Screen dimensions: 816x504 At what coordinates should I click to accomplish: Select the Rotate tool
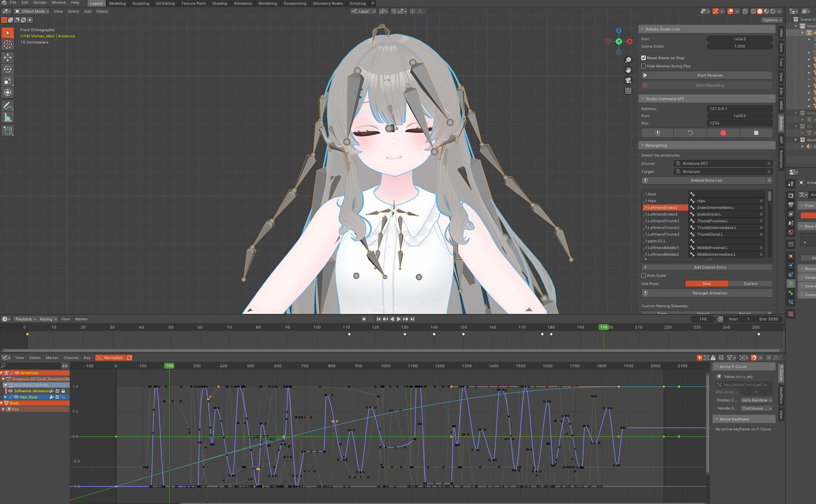pos(8,69)
